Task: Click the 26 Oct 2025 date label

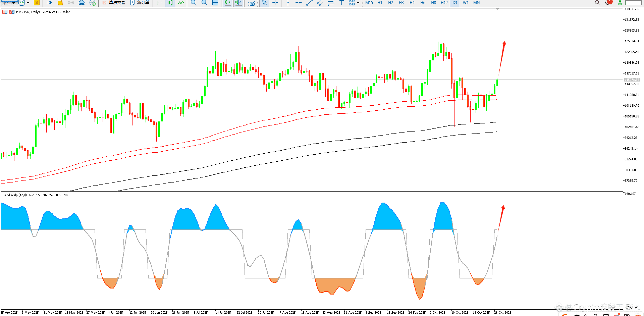Action: pyautogui.click(x=503, y=313)
